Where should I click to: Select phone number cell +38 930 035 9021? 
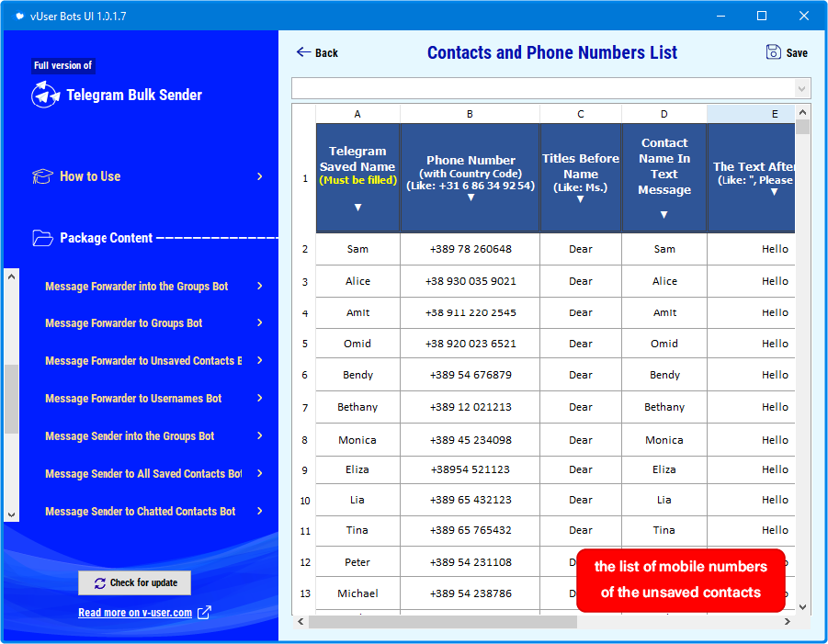(x=470, y=281)
